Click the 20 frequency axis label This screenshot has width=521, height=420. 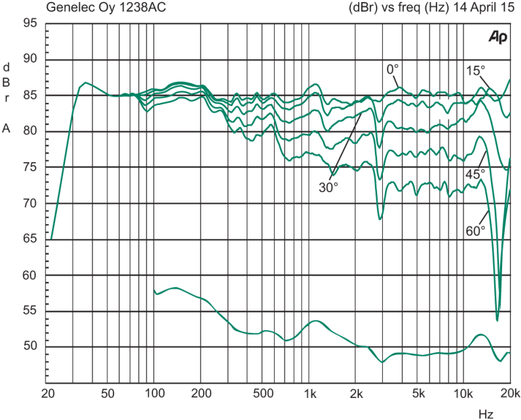pos(48,394)
